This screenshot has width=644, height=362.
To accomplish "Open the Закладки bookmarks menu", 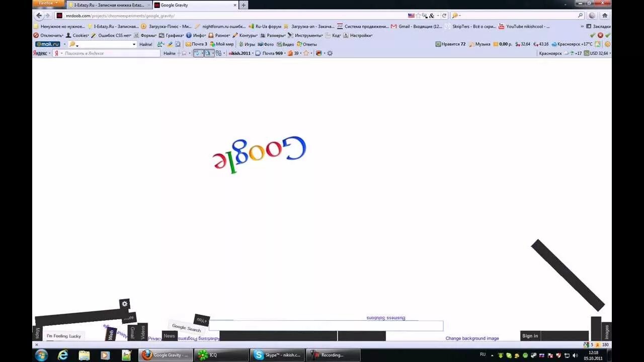I will coord(598,27).
